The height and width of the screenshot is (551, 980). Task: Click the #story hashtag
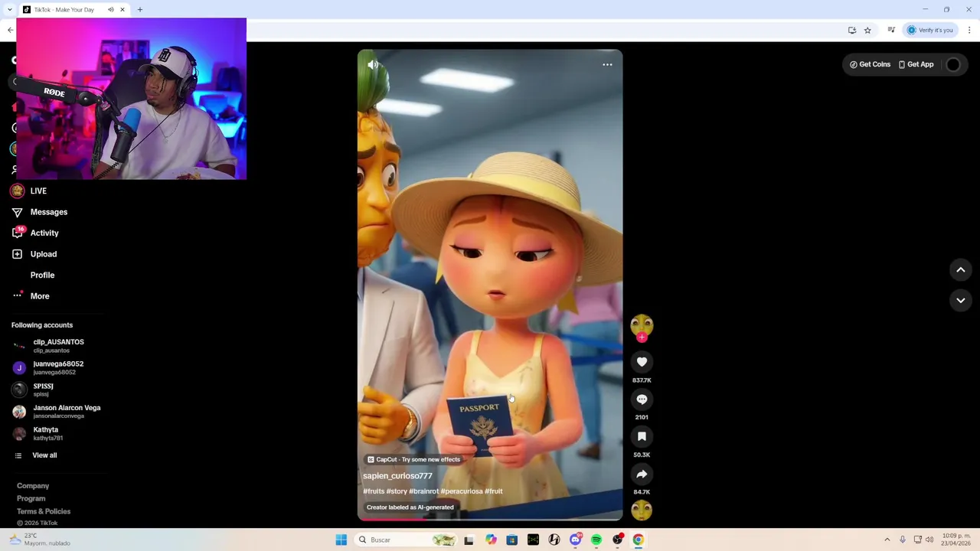click(397, 491)
